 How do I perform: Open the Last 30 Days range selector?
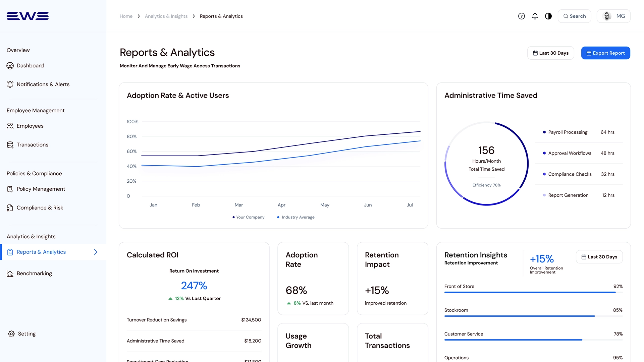pyautogui.click(x=550, y=53)
